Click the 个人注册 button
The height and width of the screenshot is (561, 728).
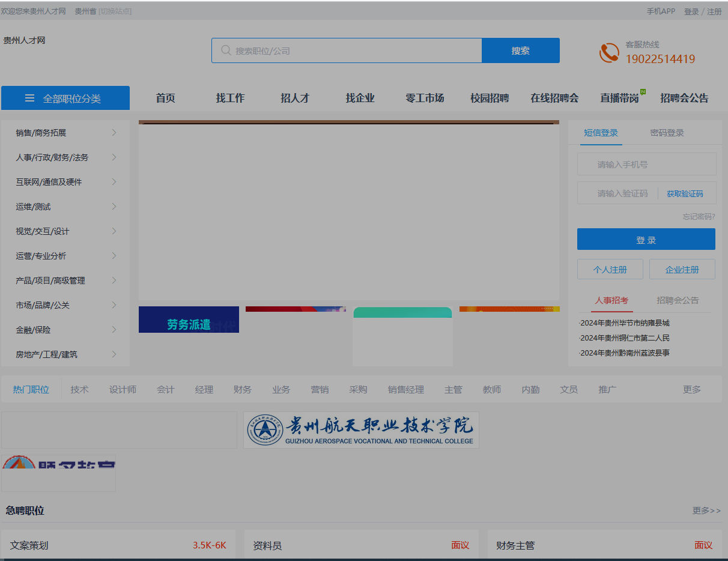(x=610, y=269)
